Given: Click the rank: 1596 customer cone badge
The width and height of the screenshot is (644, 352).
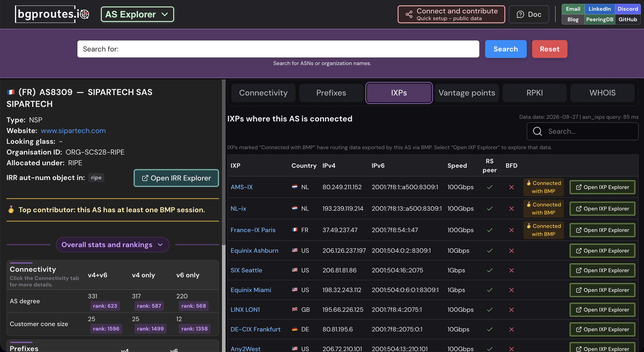Looking at the screenshot, I should (x=106, y=329).
